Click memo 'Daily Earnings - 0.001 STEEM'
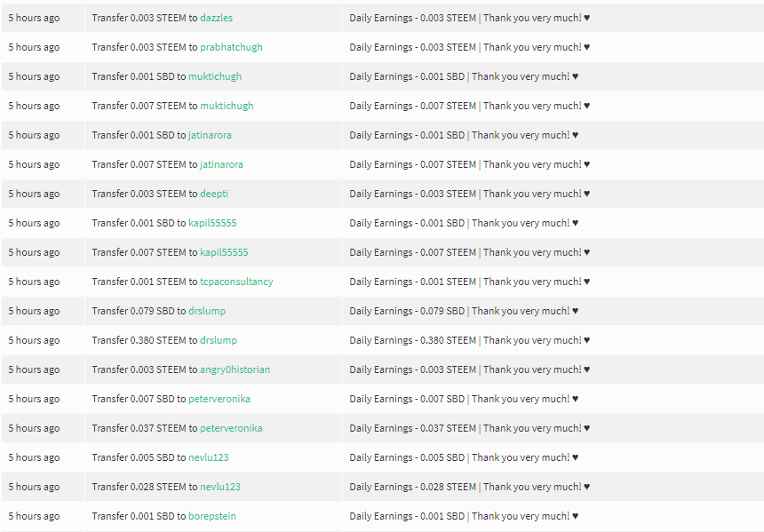The height and width of the screenshot is (532, 764). tap(413, 282)
